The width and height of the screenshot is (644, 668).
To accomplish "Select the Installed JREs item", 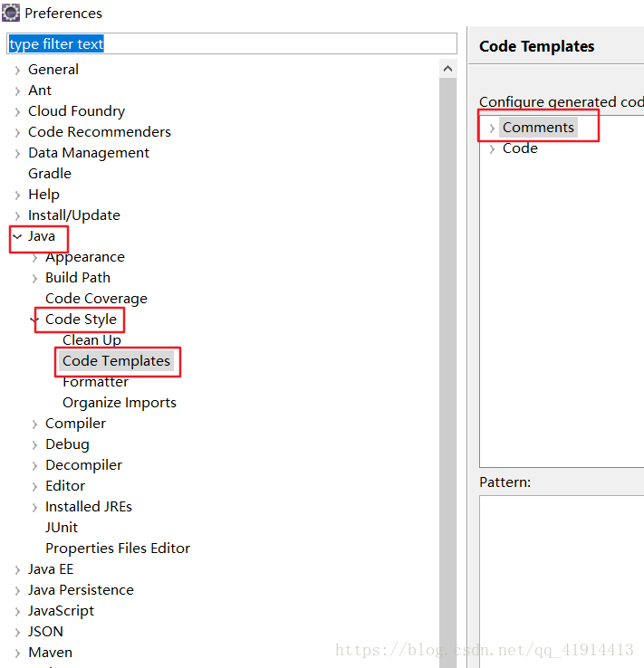I will pos(89,507).
